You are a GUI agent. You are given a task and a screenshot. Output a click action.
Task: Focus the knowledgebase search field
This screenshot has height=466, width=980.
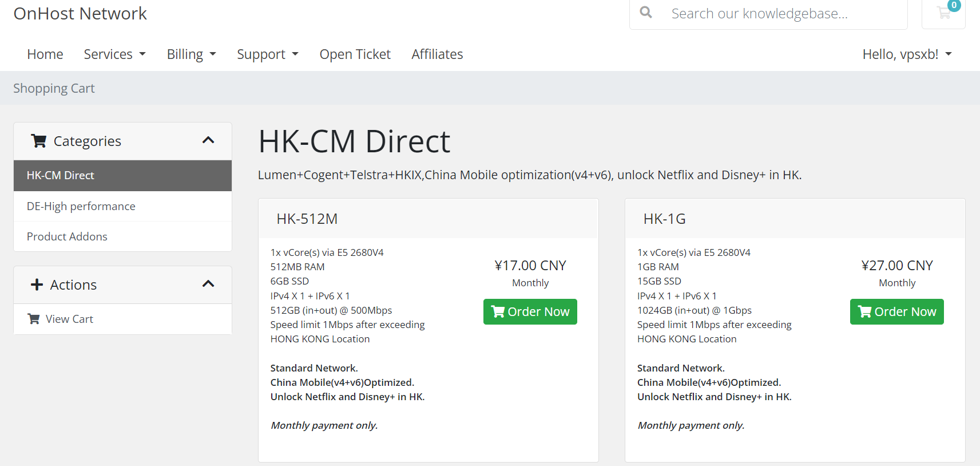point(784,13)
